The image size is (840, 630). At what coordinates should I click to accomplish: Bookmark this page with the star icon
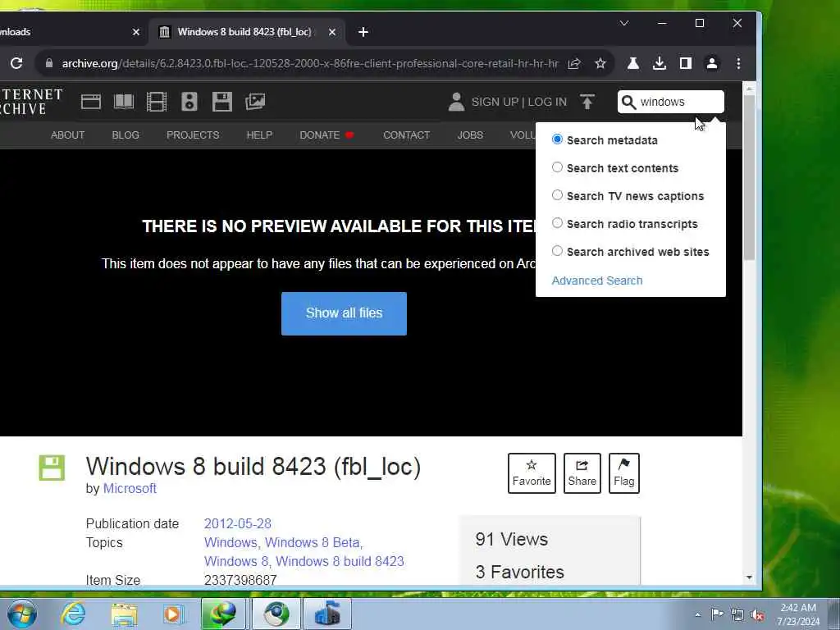click(x=600, y=63)
